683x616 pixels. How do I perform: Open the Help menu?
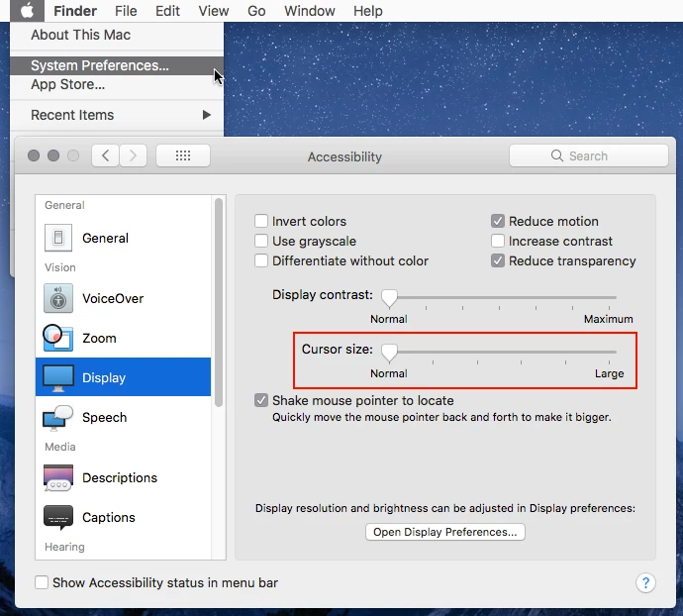click(x=368, y=11)
